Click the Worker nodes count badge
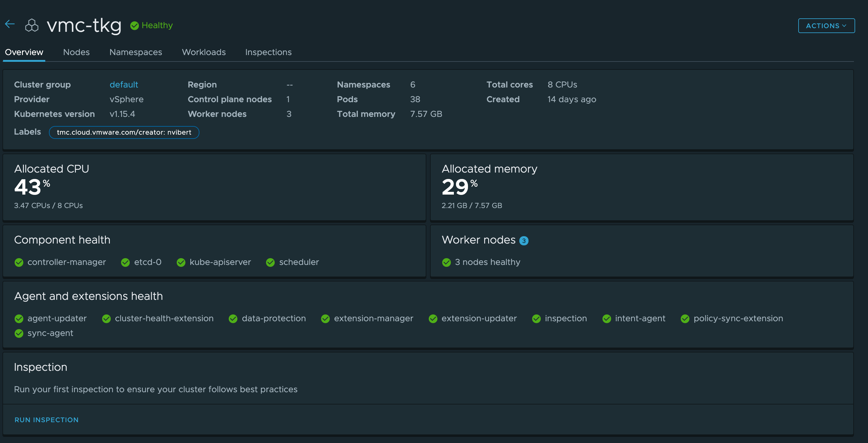 tap(524, 241)
